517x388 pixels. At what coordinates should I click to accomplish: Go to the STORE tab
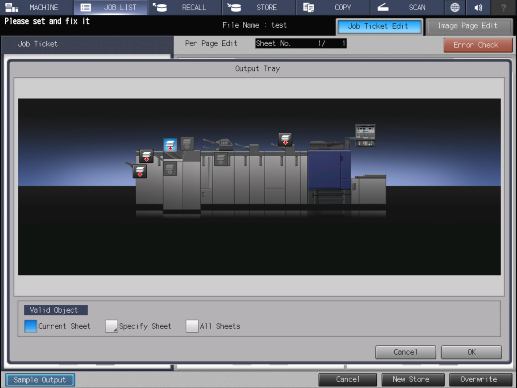[259, 7]
